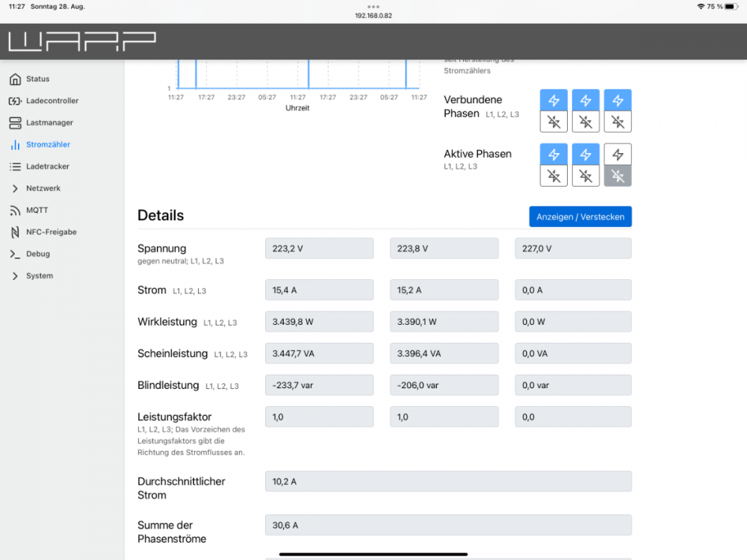
Task: Go to the MQTT settings page
Action: click(x=37, y=211)
